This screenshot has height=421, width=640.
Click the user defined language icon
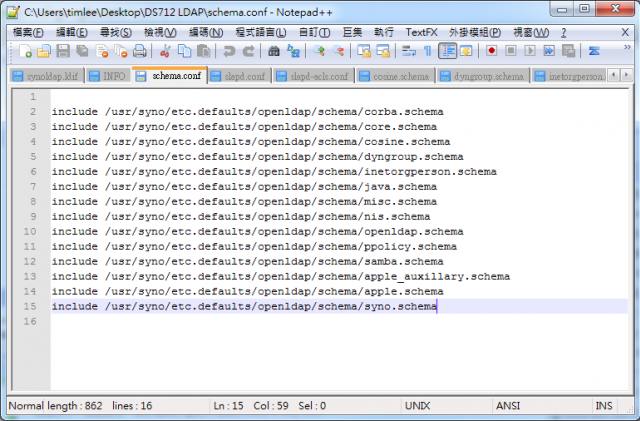pos(466,51)
